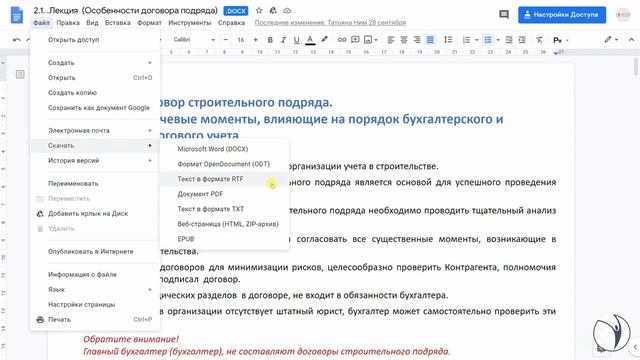
Task: Expand the insert image dropdown arrow
Action: coord(376,40)
